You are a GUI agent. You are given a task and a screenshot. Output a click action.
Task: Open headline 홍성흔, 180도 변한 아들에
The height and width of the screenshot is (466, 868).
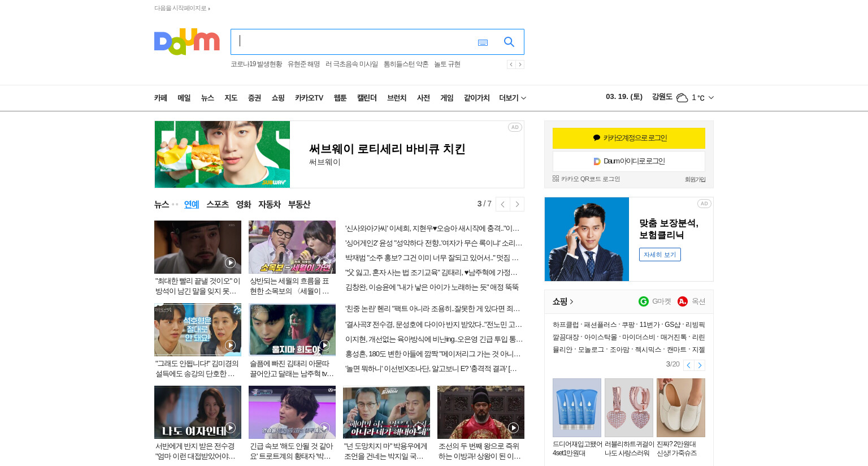433,354
